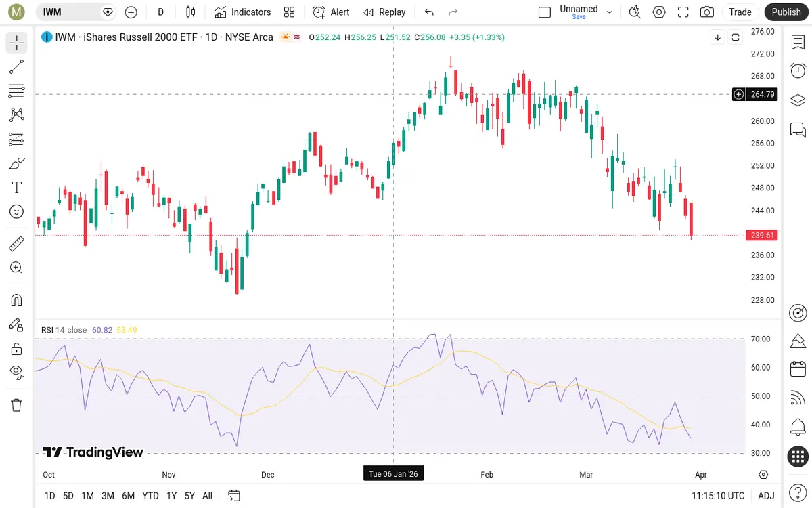Open forecasting and measurement tools
812x508 pixels.
[17, 139]
